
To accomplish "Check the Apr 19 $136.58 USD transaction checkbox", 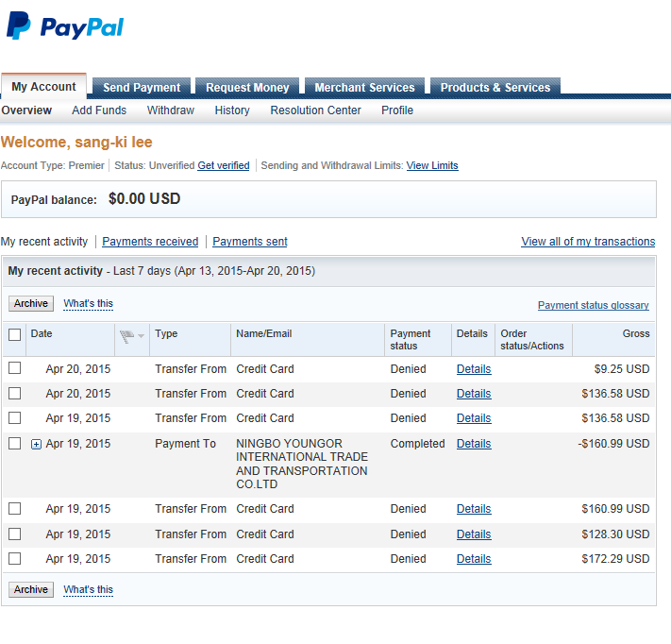I will [14, 417].
